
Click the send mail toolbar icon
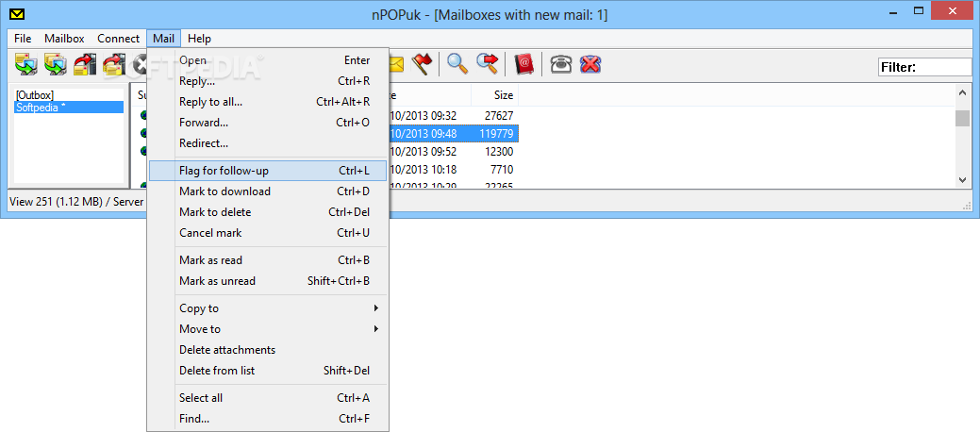tap(85, 64)
